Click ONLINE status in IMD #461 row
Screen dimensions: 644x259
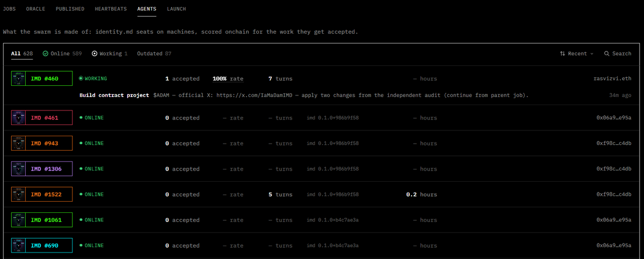(x=91, y=117)
